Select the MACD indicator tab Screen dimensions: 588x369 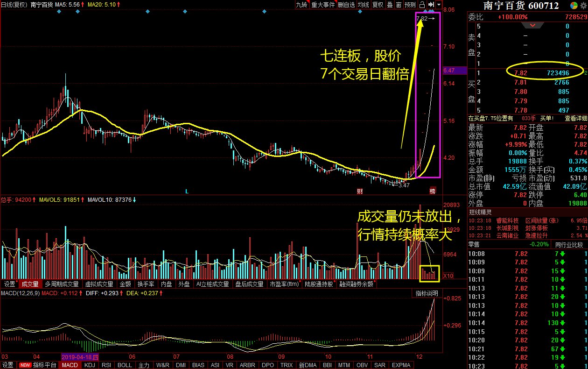pyautogui.click(x=70, y=365)
